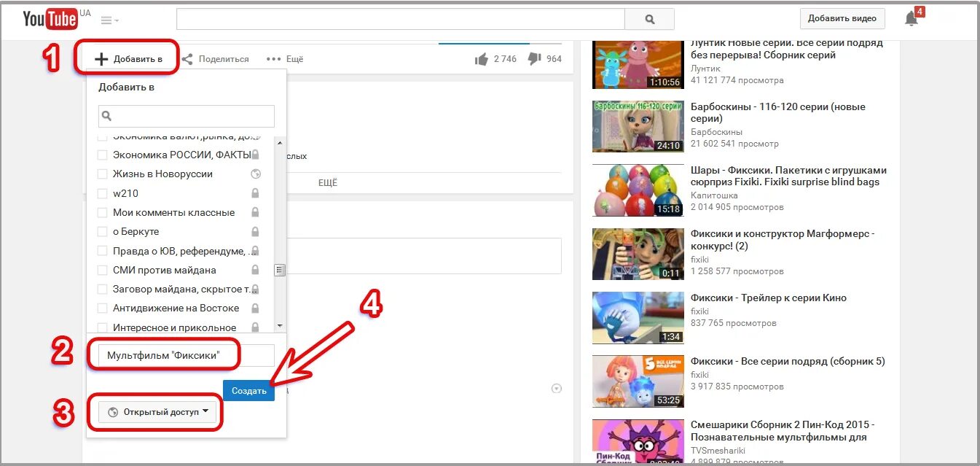Viewport: 980px width, 466px height.
Task: Tick Мои комменты классные checkbox
Action: click(x=103, y=213)
